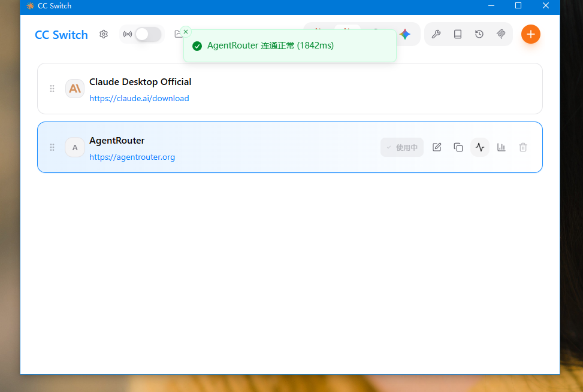Select the AgentRouter provider name

point(117,141)
